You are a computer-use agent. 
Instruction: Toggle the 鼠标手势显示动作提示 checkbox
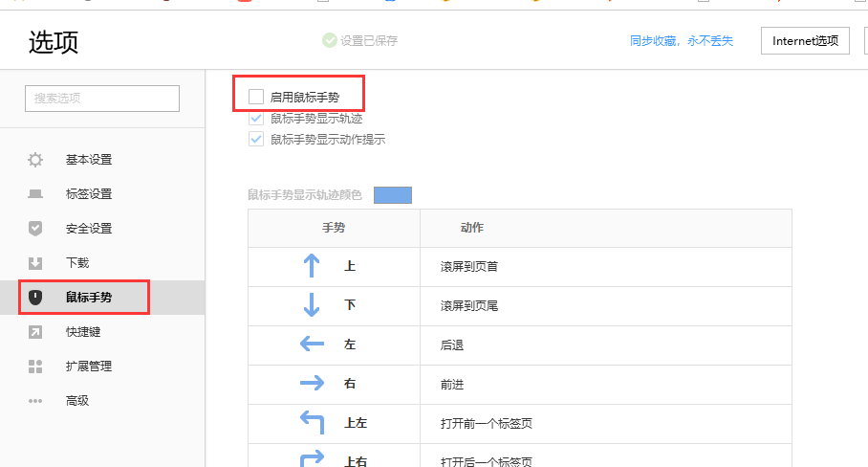tap(256, 140)
